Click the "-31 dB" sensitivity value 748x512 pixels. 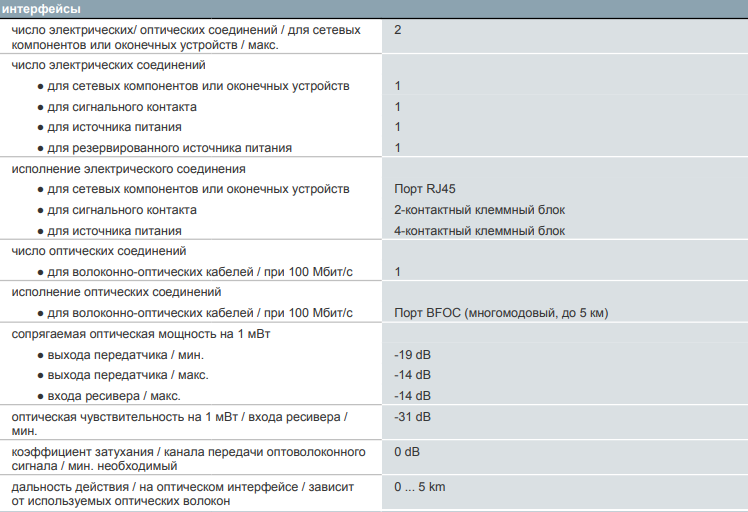click(x=412, y=416)
